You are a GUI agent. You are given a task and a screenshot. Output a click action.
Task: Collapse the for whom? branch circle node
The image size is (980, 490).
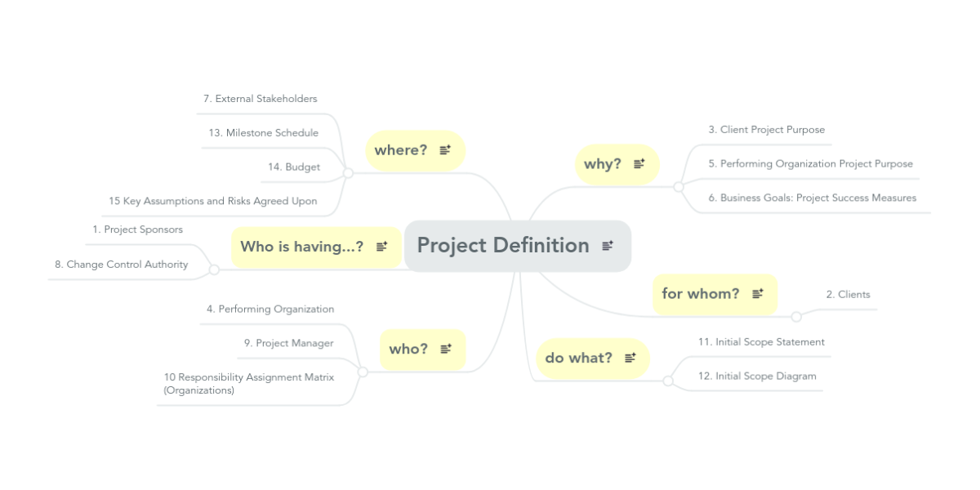pyautogui.click(x=796, y=316)
